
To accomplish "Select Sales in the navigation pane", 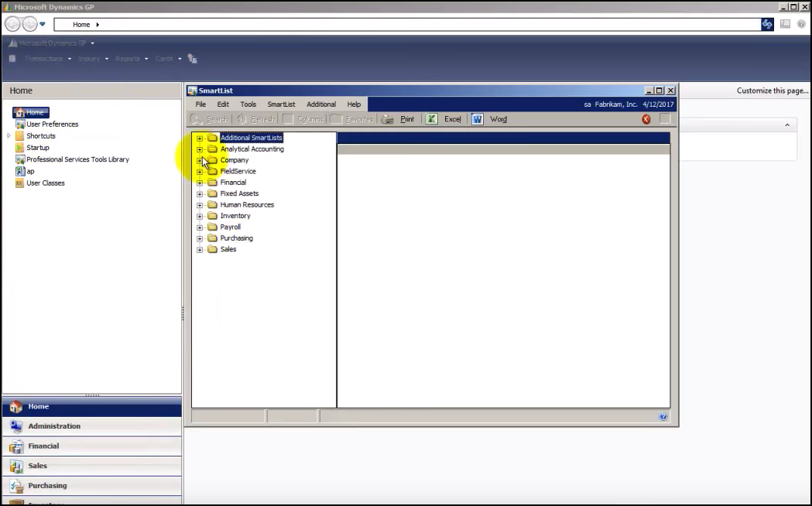I will coord(91,466).
